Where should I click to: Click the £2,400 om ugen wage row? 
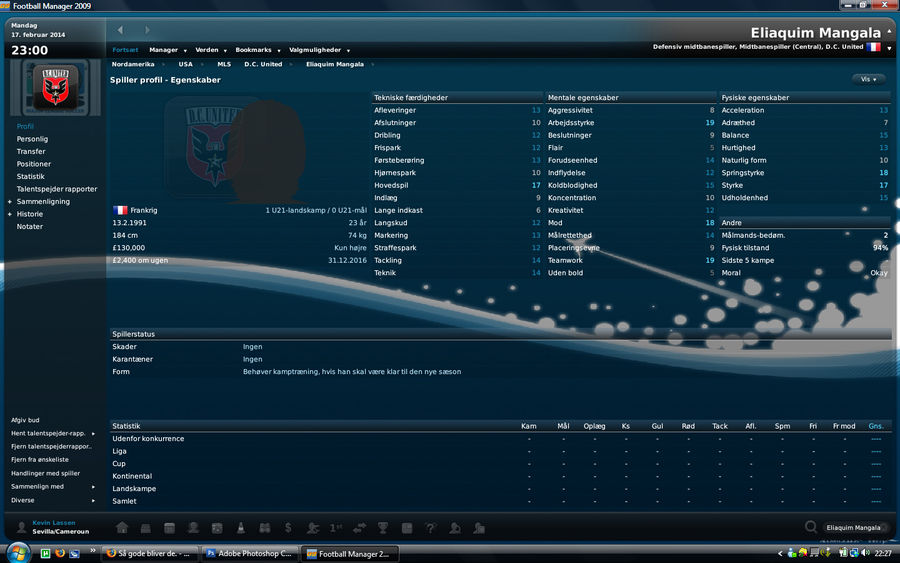click(x=239, y=261)
